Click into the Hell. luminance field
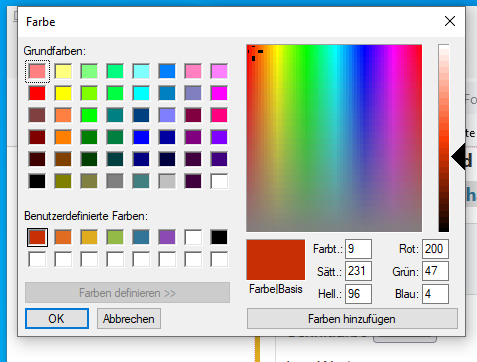Image resolution: width=477 pixels, height=362 pixels. [358, 294]
